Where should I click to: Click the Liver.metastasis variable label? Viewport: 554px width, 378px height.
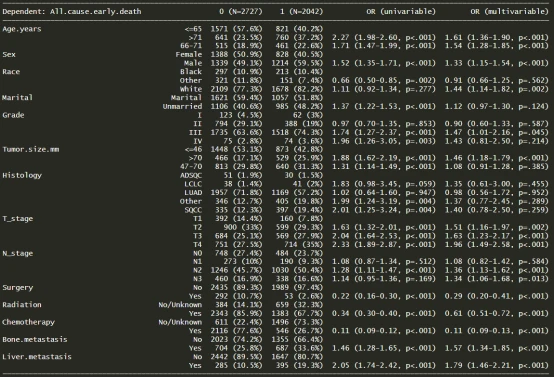37,357
